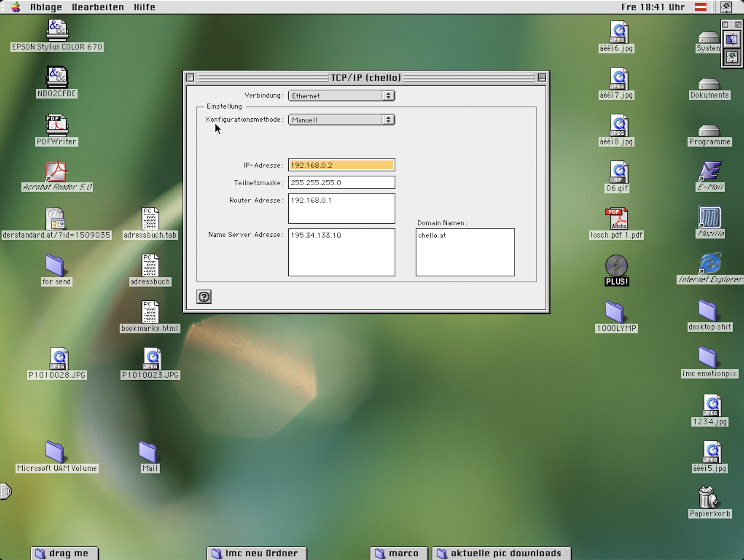Click the help question mark button

tap(204, 297)
